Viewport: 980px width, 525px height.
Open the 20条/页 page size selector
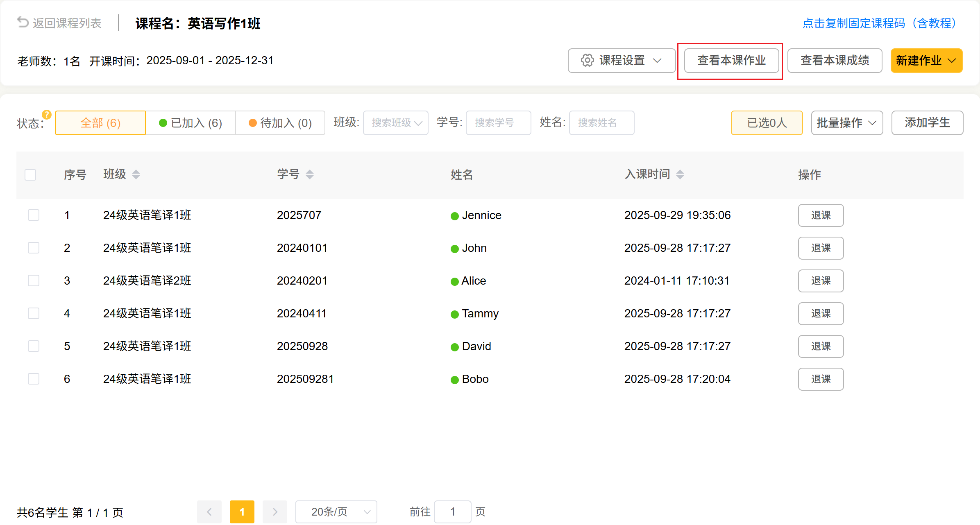click(336, 511)
